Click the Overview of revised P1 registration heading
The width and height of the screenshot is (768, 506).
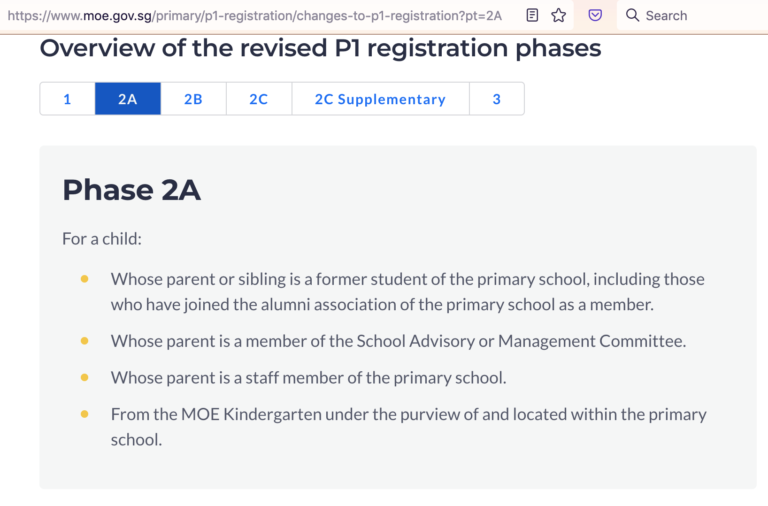[320, 48]
